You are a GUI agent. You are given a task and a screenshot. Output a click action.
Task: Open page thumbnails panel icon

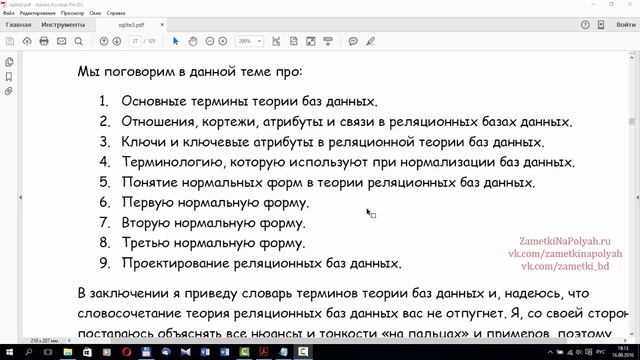pyautogui.click(x=9, y=62)
